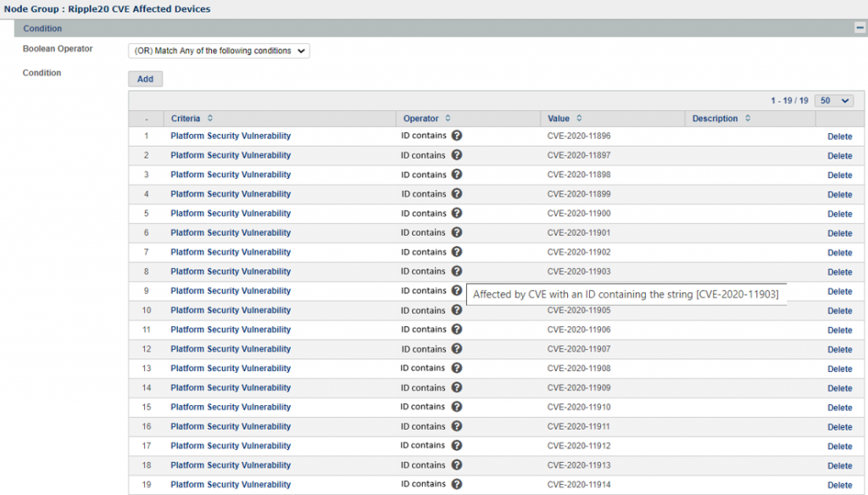This screenshot has height=495, width=868.
Task: Click help icon for row 11 operator
Action: tap(457, 330)
